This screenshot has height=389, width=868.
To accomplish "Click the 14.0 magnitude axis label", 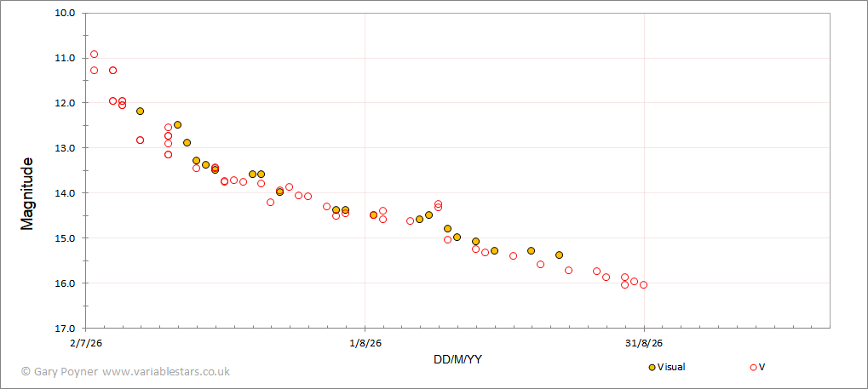I will pyautogui.click(x=66, y=193).
